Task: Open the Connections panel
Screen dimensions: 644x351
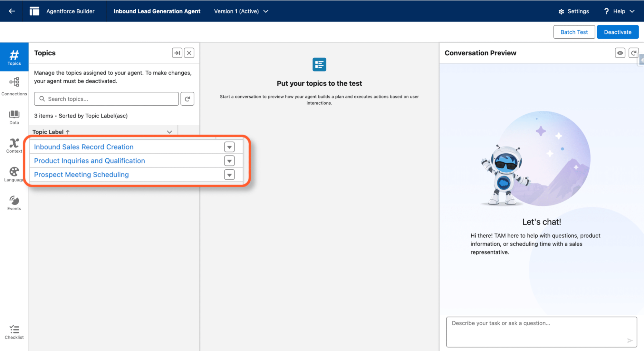Action: pos(14,85)
